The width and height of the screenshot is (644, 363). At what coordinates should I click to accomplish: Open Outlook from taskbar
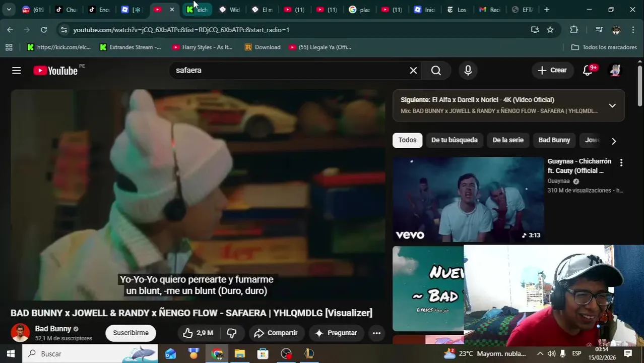[x=170, y=353]
